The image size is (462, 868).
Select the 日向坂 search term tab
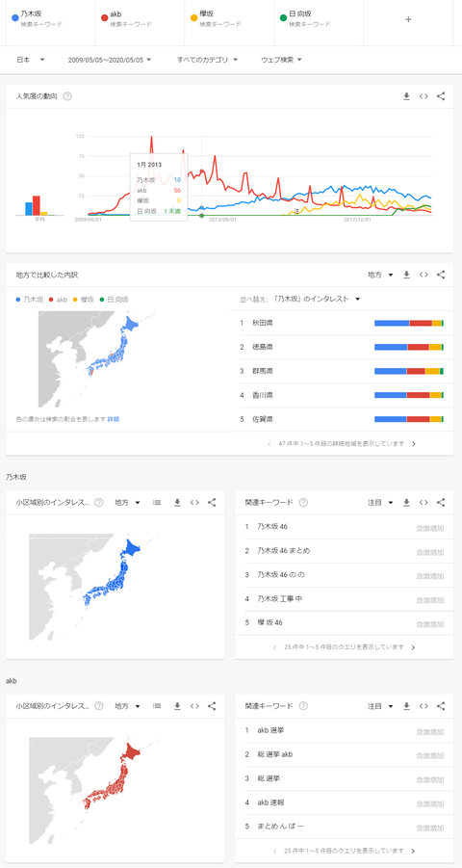(x=319, y=20)
